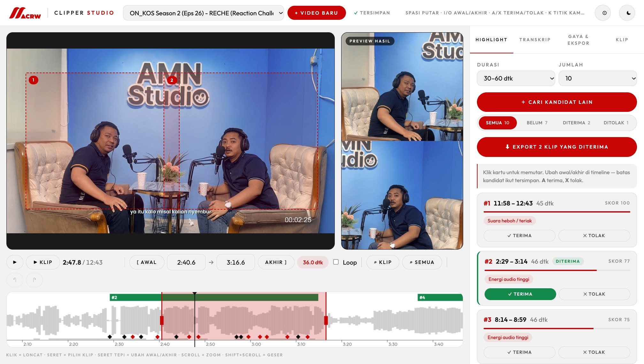
Task: Toggle green TERIMA on candidate #2
Action: (x=520, y=294)
